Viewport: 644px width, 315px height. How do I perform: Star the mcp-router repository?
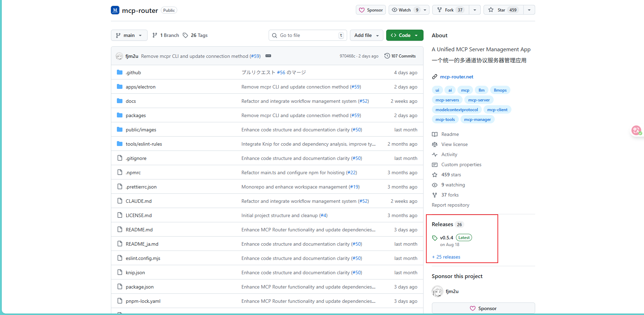[x=503, y=10]
